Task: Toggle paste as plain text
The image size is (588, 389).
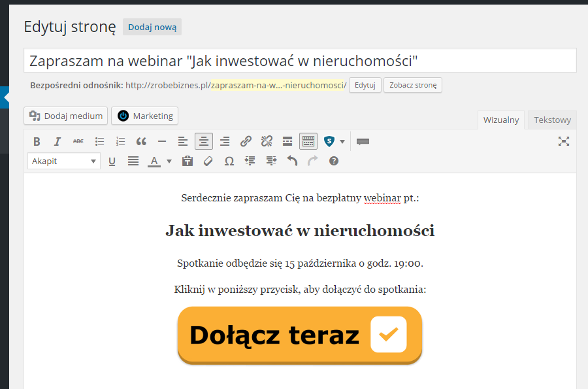Action: [187, 161]
